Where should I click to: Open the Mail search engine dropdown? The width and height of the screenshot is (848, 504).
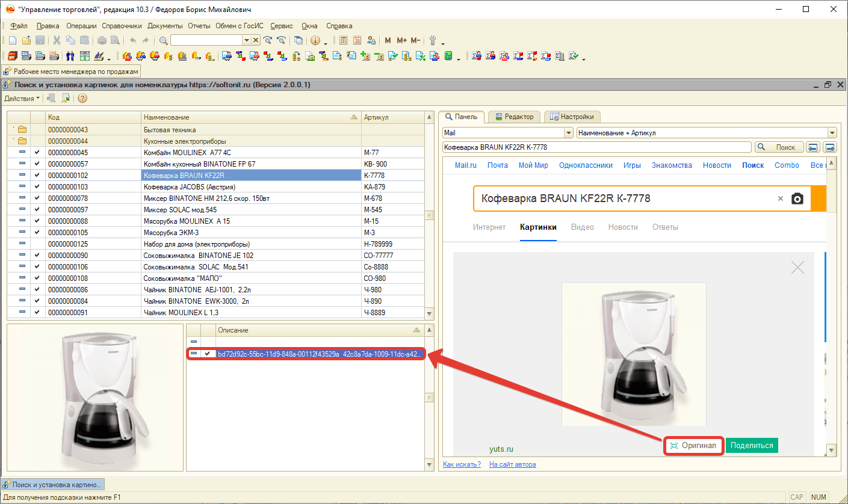[x=569, y=133]
